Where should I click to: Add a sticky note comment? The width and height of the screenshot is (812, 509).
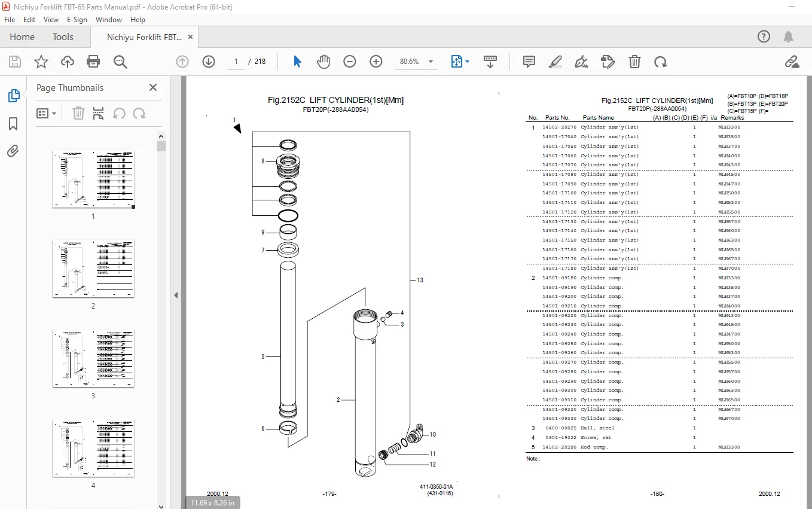coord(529,62)
